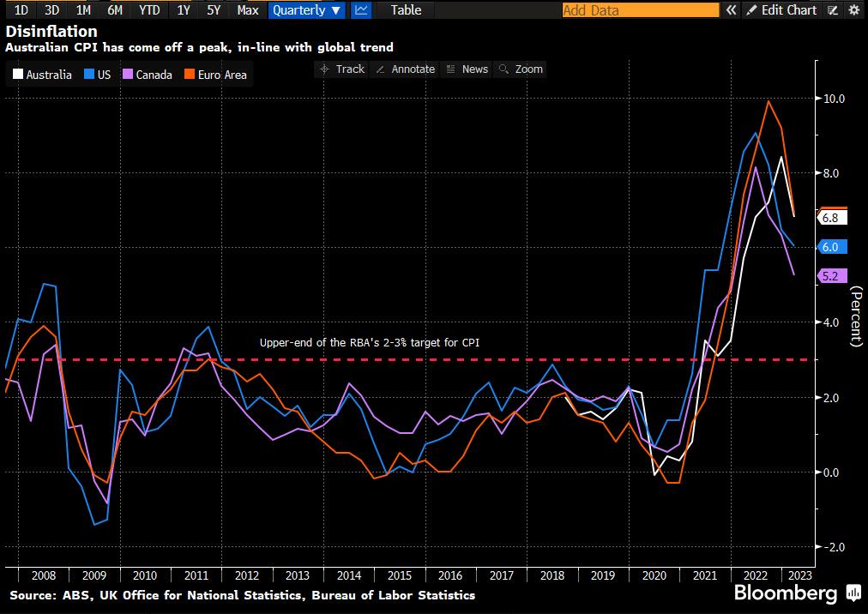
Task: Click the 2014 x-axis label
Action: [349, 575]
